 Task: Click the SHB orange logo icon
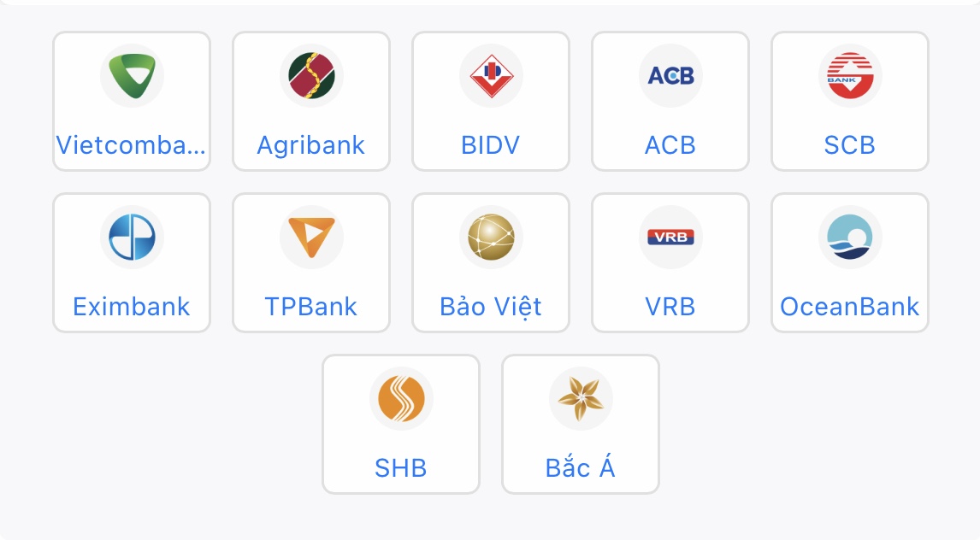pyautogui.click(x=401, y=398)
